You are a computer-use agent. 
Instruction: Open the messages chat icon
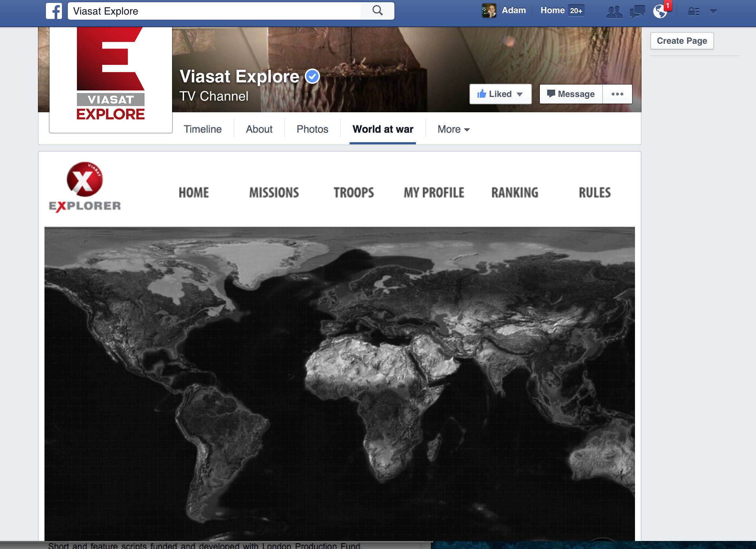pyautogui.click(x=637, y=12)
